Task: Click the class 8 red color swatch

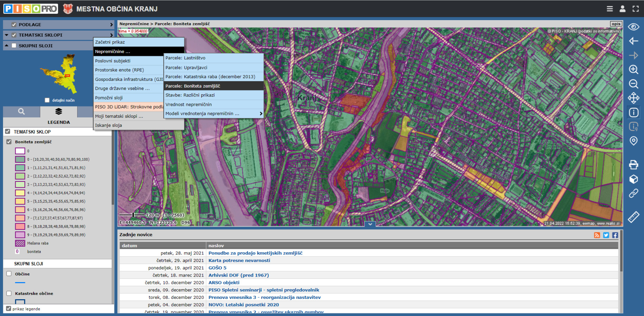Action: [x=20, y=227]
